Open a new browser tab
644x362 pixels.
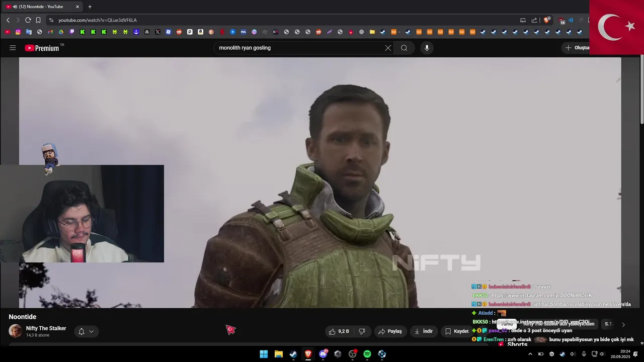click(x=90, y=7)
